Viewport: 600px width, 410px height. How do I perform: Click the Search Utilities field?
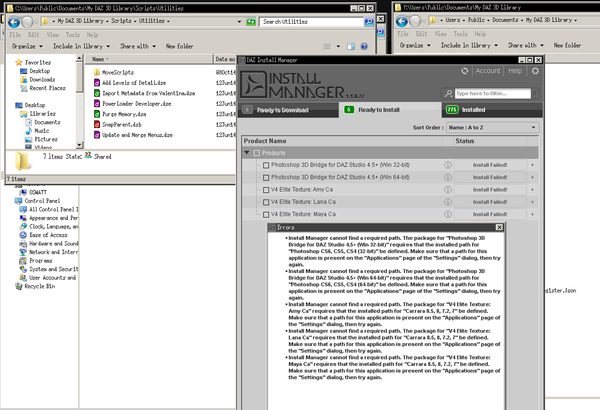click(311, 22)
